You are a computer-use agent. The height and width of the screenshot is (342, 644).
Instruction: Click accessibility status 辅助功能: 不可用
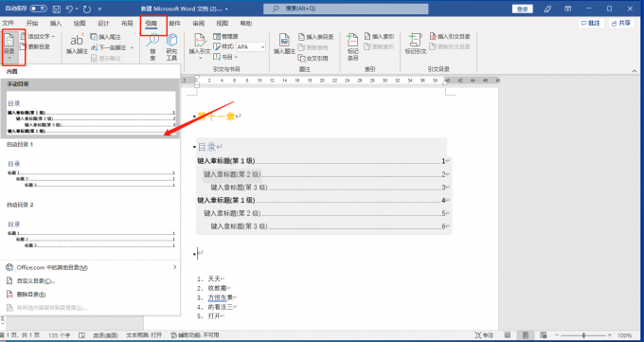point(195,335)
